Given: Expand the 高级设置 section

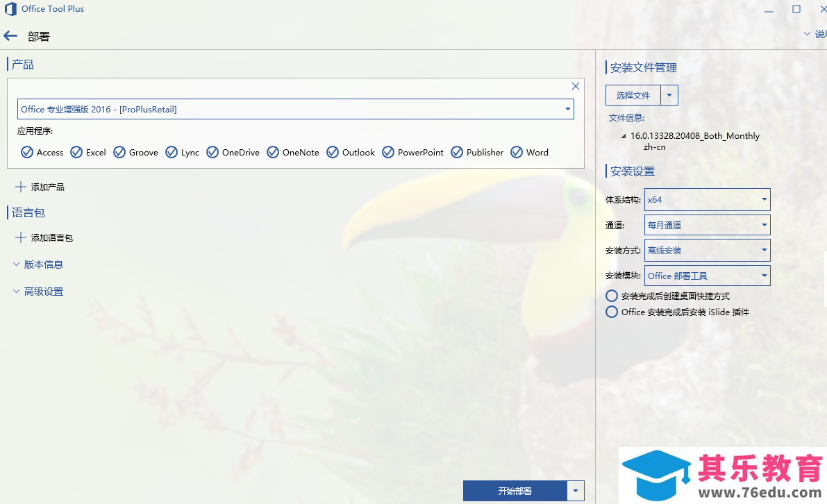Looking at the screenshot, I should pyautogui.click(x=38, y=292).
